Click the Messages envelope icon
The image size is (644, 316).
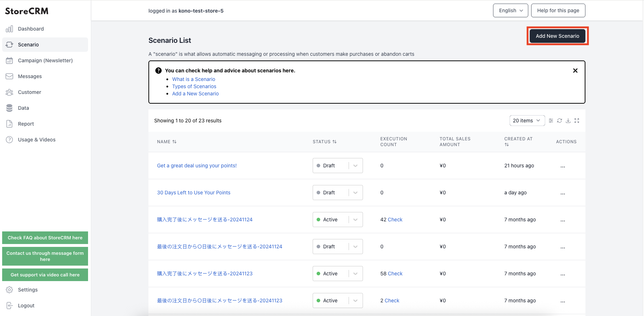click(9, 76)
